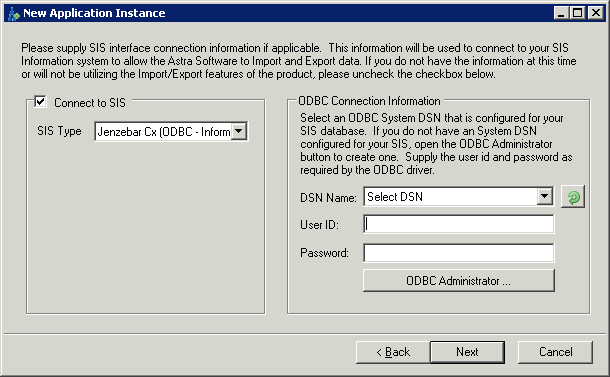Click the 'Password:' label
The width and height of the screenshot is (610, 377).
(x=324, y=253)
